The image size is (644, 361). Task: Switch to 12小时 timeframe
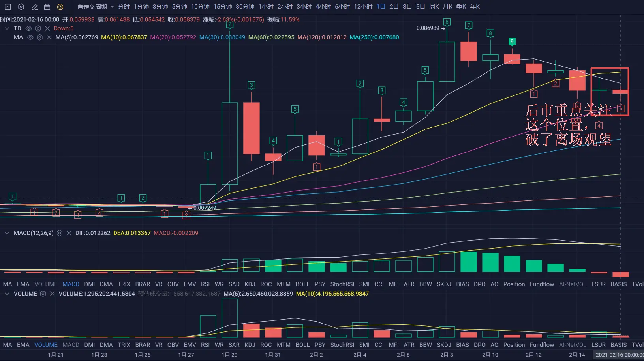coord(363,7)
